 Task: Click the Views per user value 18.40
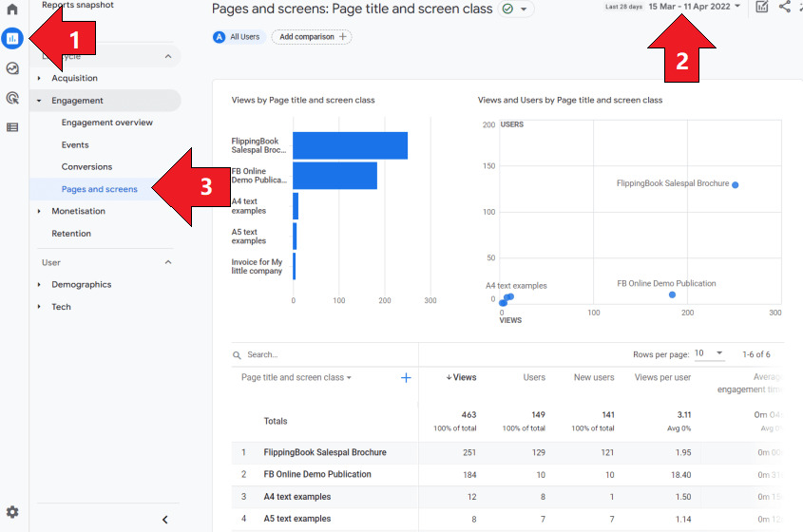[681, 475]
